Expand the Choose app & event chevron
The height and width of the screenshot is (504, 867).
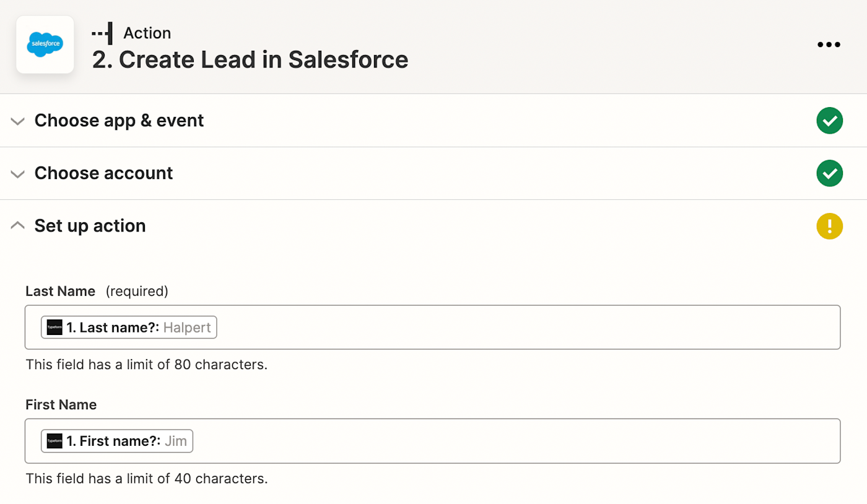tap(18, 121)
